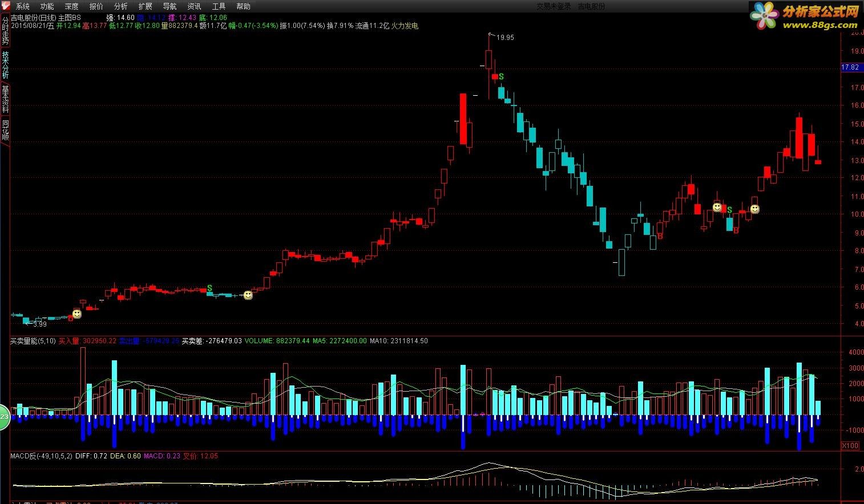
Task: Open the 分析 menu
Action: coord(121,6)
